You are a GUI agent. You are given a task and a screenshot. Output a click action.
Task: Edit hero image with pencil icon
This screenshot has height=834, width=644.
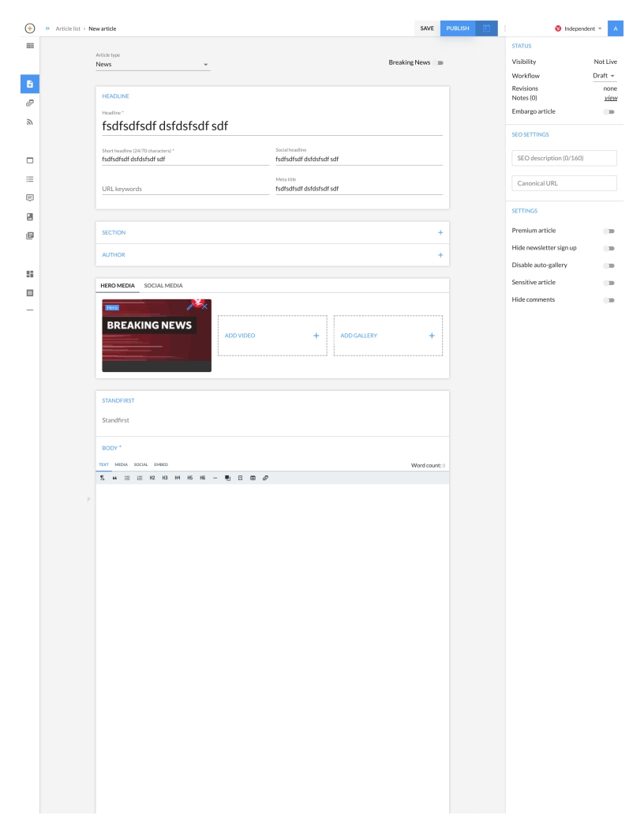tap(189, 306)
